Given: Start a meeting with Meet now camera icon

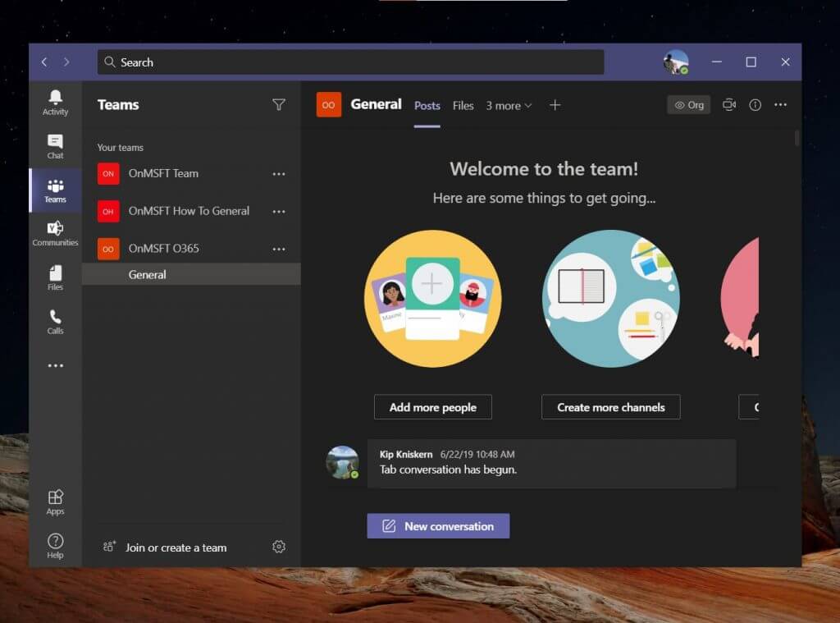Looking at the screenshot, I should [x=729, y=104].
